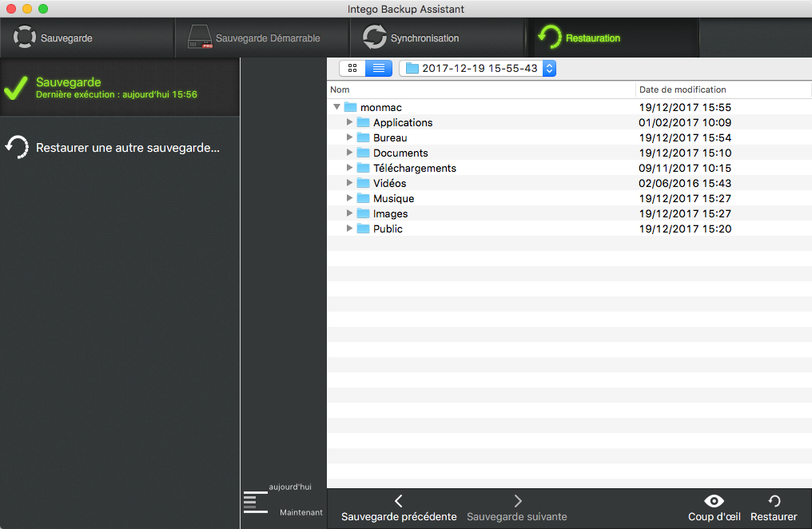Click the left chevron above Sauvegarde précédente
The height and width of the screenshot is (529, 812).
pos(398,500)
